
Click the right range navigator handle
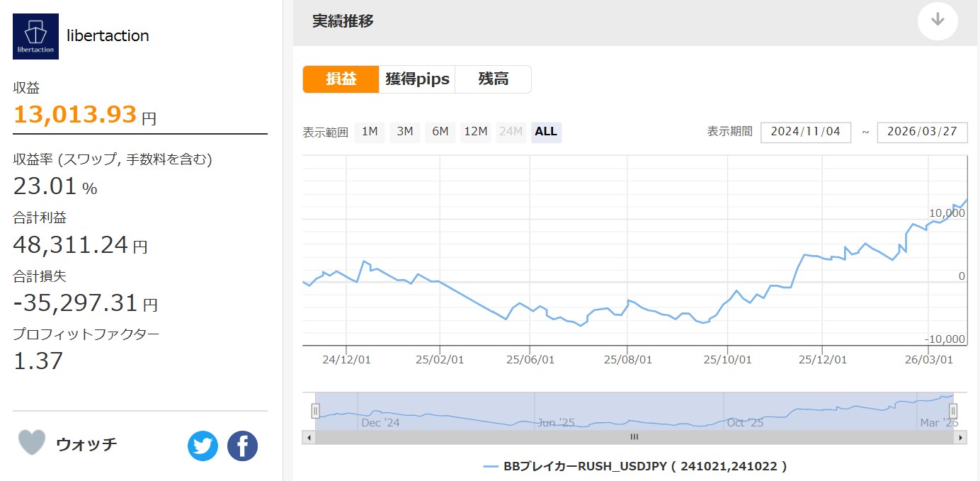(953, 411)
